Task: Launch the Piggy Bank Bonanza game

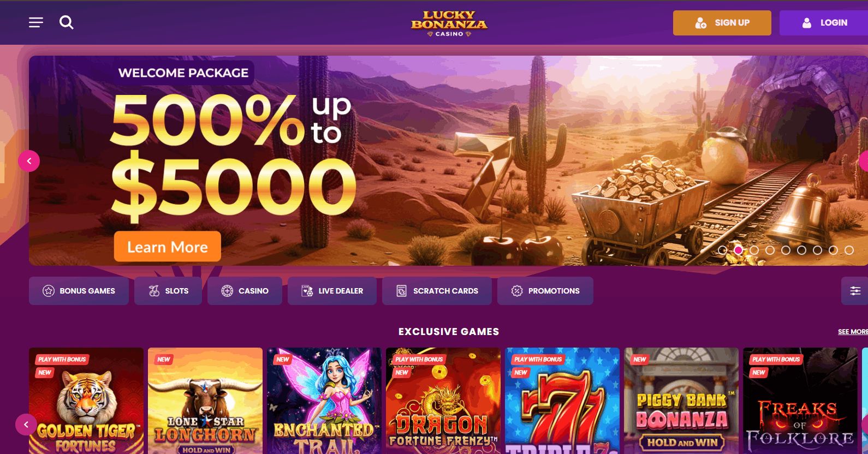Action: (x=681, y=401)
